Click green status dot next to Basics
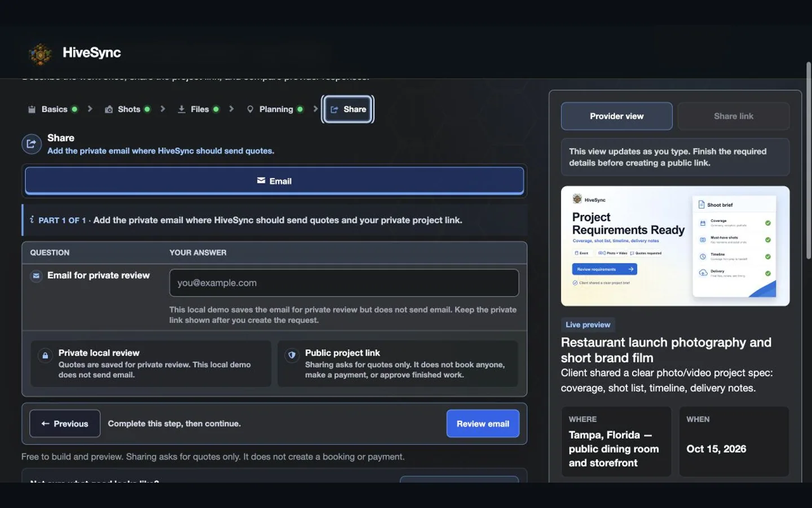This screenshot has height=508, width=812. 74,109
